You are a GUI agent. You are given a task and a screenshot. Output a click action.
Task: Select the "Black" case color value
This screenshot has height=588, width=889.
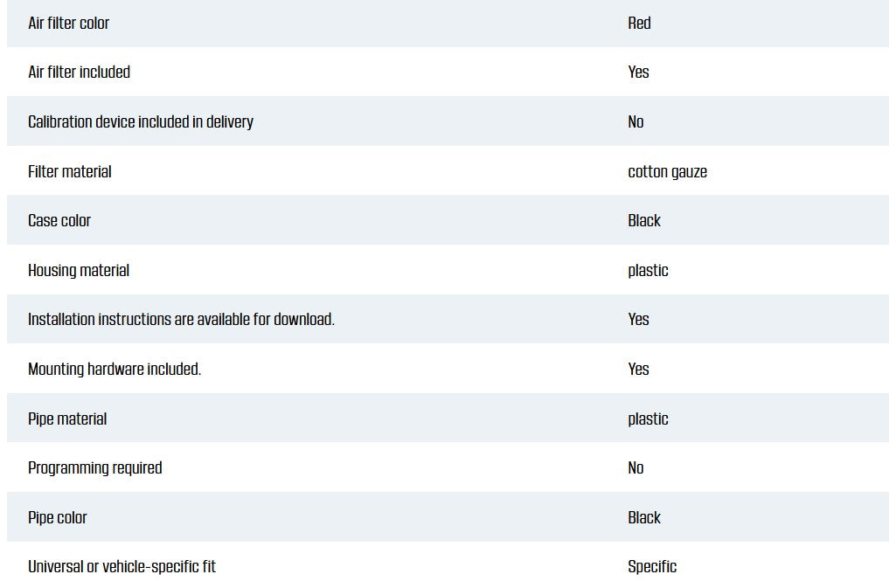644,221
